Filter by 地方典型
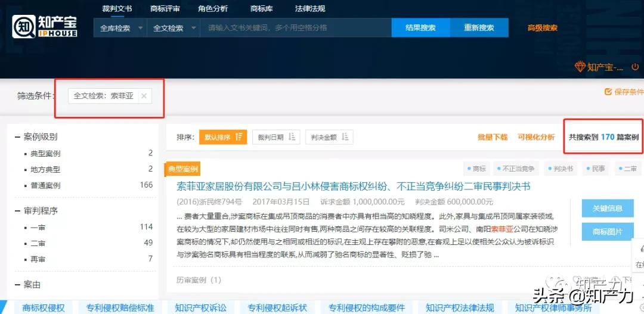The width and height of the screenshot is (644, 314). 45,169
